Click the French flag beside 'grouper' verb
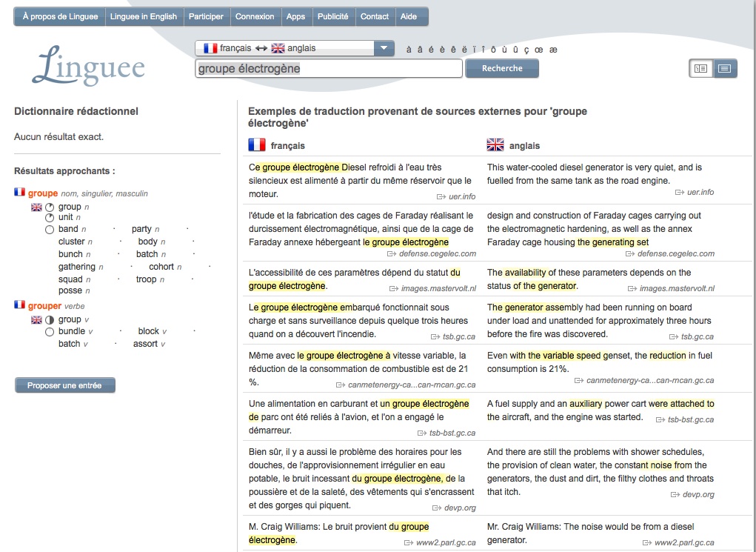This screenshot has width=756, height=552. coord(20,305)
